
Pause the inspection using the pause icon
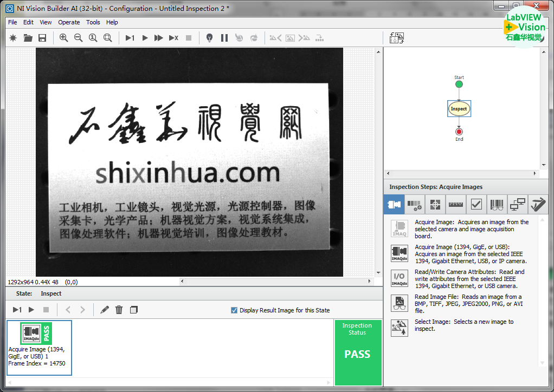224,38
